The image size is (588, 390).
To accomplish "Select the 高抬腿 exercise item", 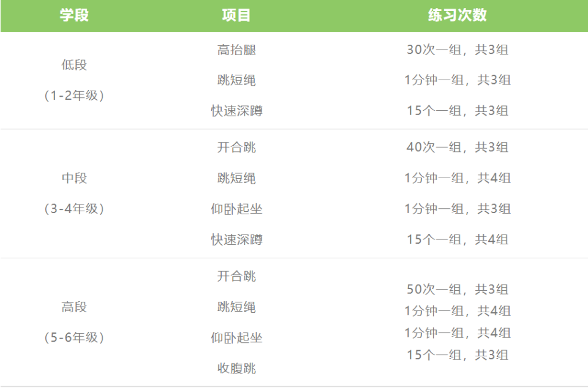I will [x=236, y=50].
